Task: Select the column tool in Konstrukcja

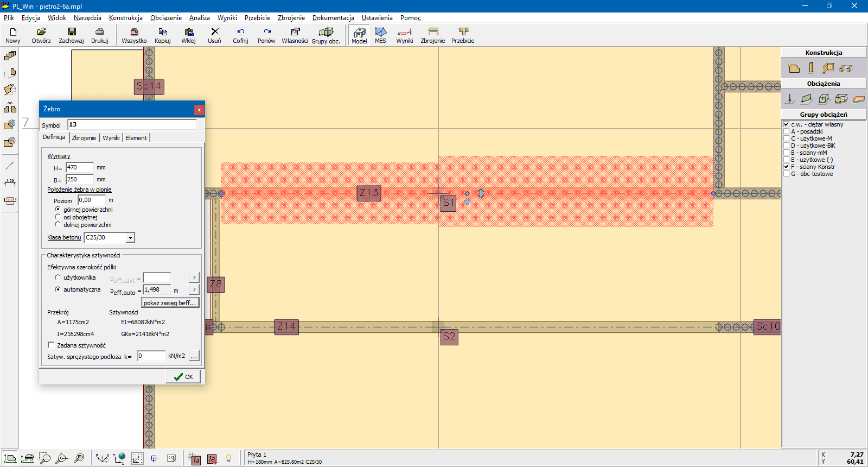Action: (811, 68)
